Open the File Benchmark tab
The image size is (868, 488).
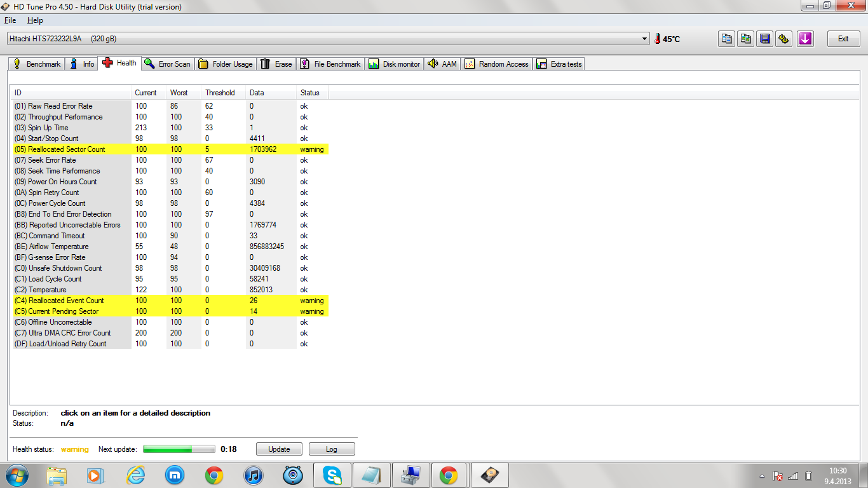330,64
